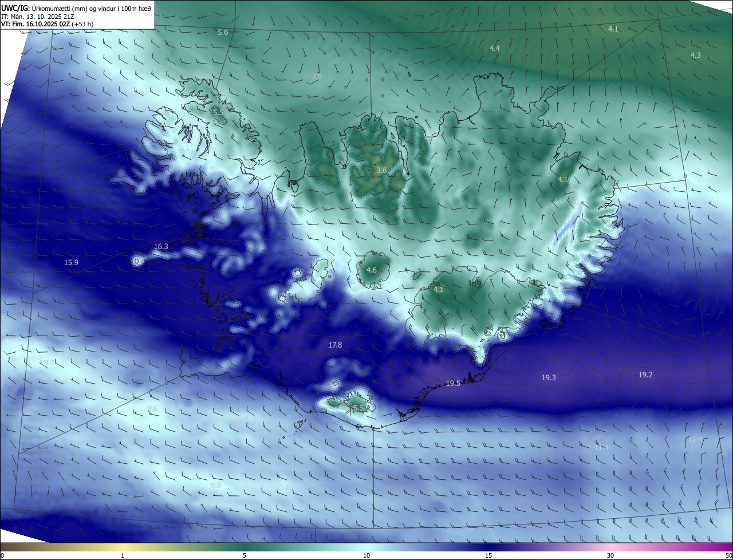This screenshot has width=733, height=560.
Task: Click the colour scale tick label 30
Action: click(610, 555)
